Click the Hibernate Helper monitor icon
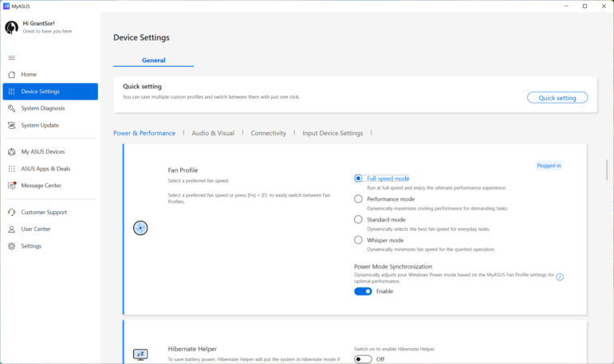This screenshot has width=614, height=364. coord(140,354)
